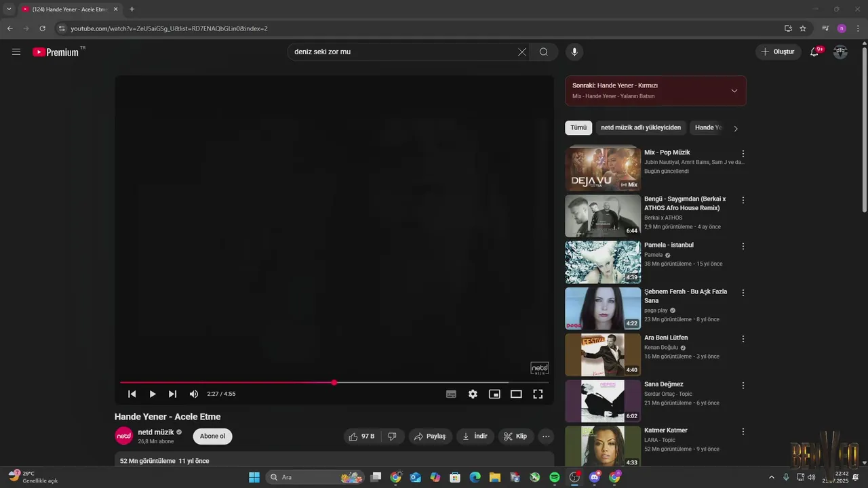This screenshot has height=488, width=868.
Task: Close the Hande Yener tab
Action: [115, 9]
